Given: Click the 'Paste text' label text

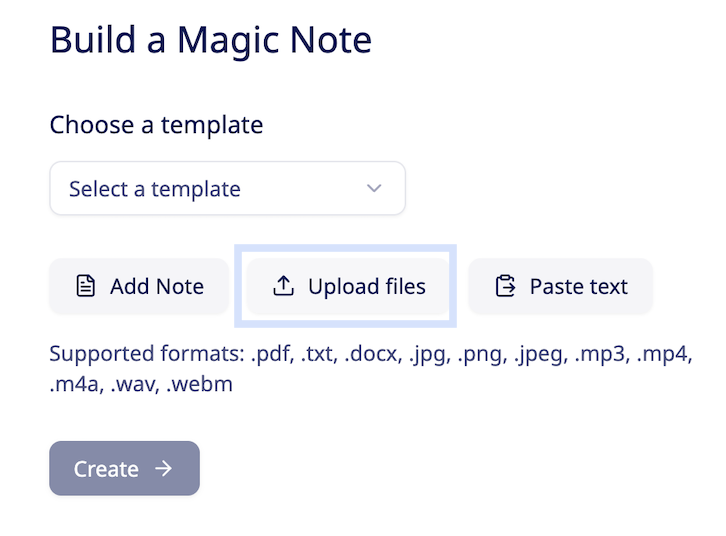Looking at the screenshot, I should 579,287.
